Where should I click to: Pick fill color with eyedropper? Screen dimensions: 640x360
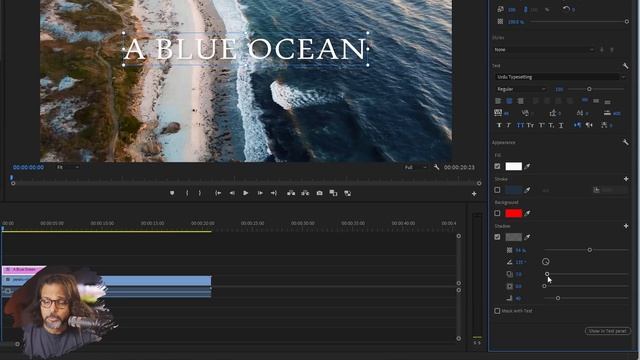click(528, 166)
